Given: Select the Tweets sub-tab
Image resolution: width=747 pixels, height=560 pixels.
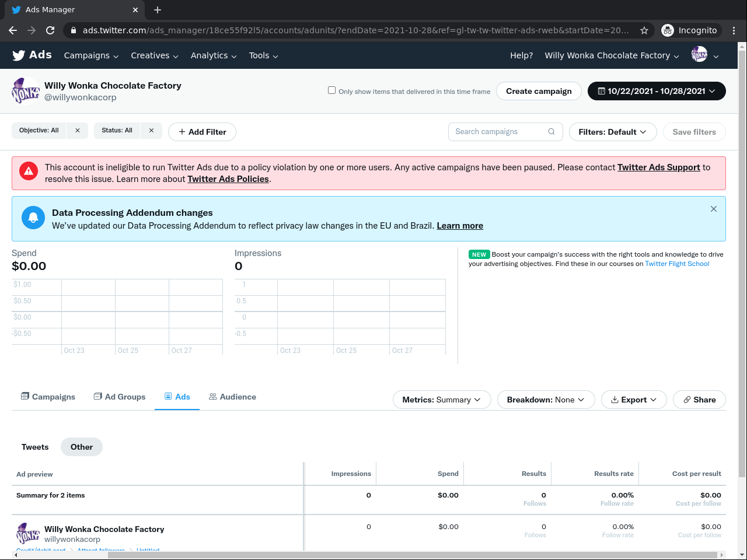Looking at the screenshot, I should point(35,447).
